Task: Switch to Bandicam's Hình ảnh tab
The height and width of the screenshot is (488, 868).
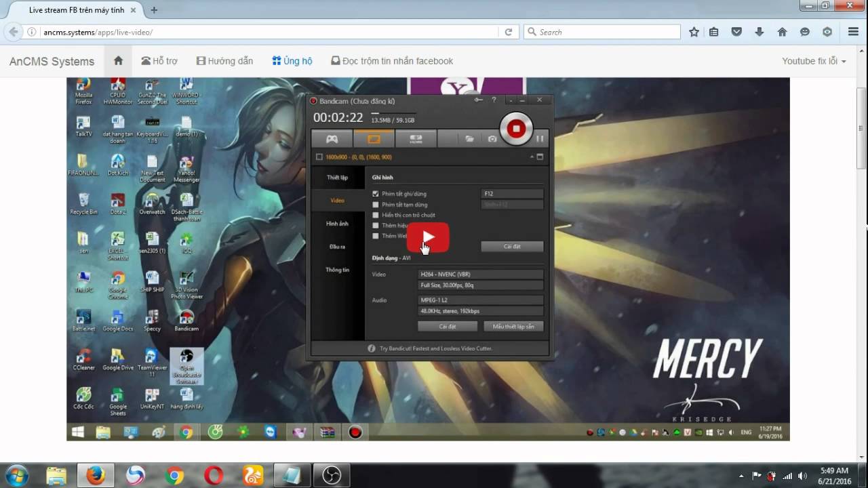Action: pos(338,224)
